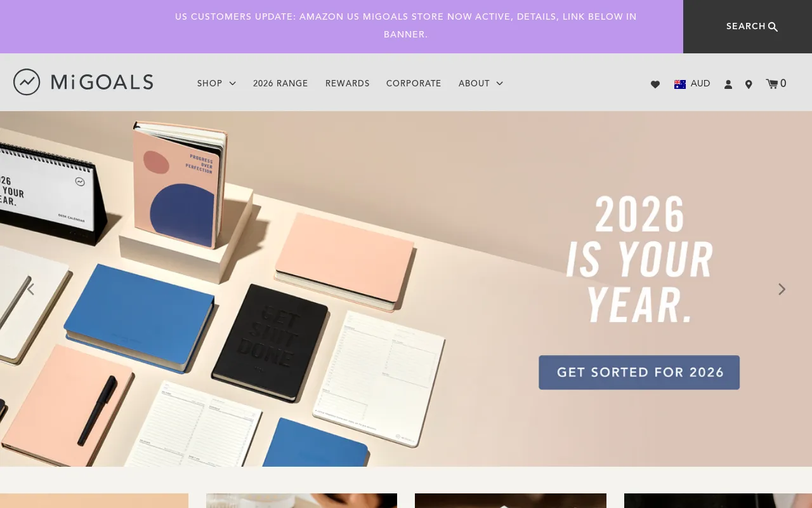Open the AUD currency selector

pyautogui.click(x=692, y=84)
